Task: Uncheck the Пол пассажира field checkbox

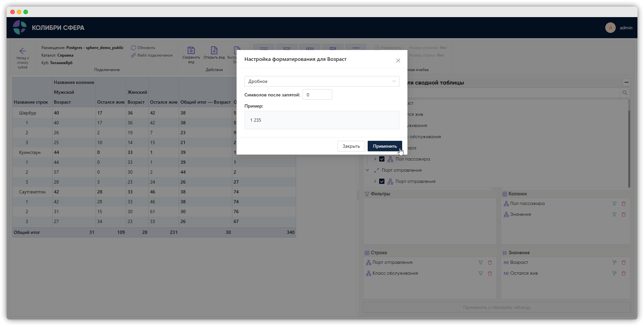Action: coord(382,159)
